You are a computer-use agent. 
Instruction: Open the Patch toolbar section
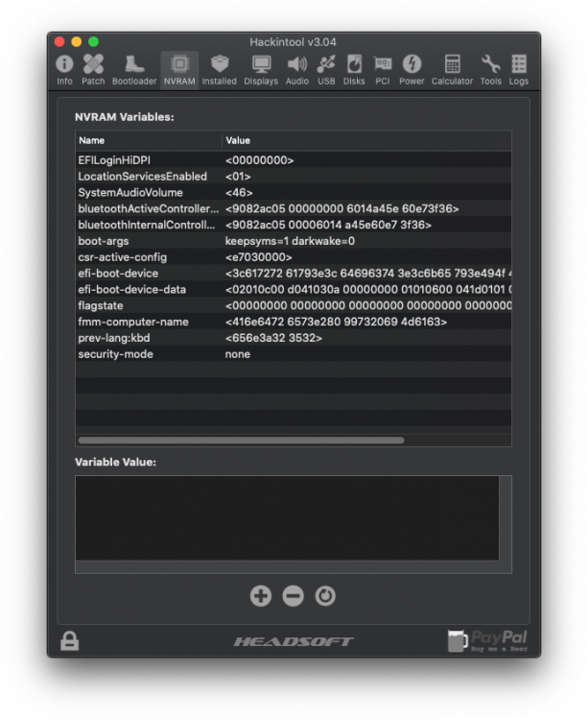[93, 70]
